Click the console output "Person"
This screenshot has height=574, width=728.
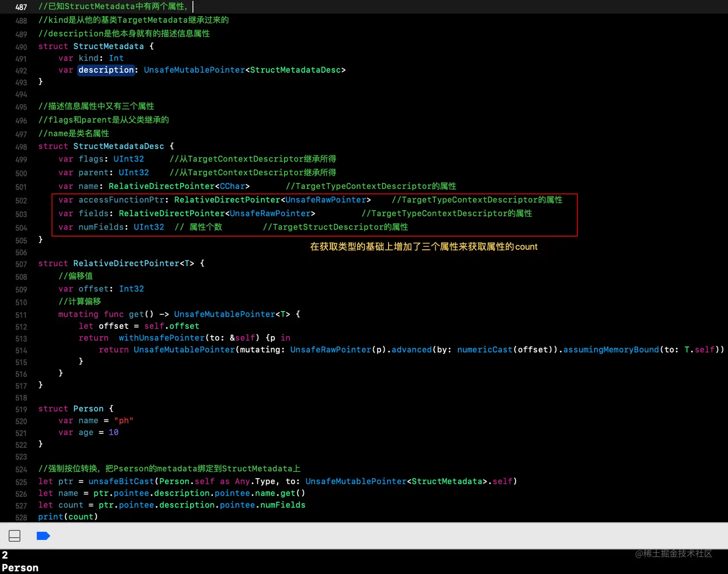click(x=20, y=568)
